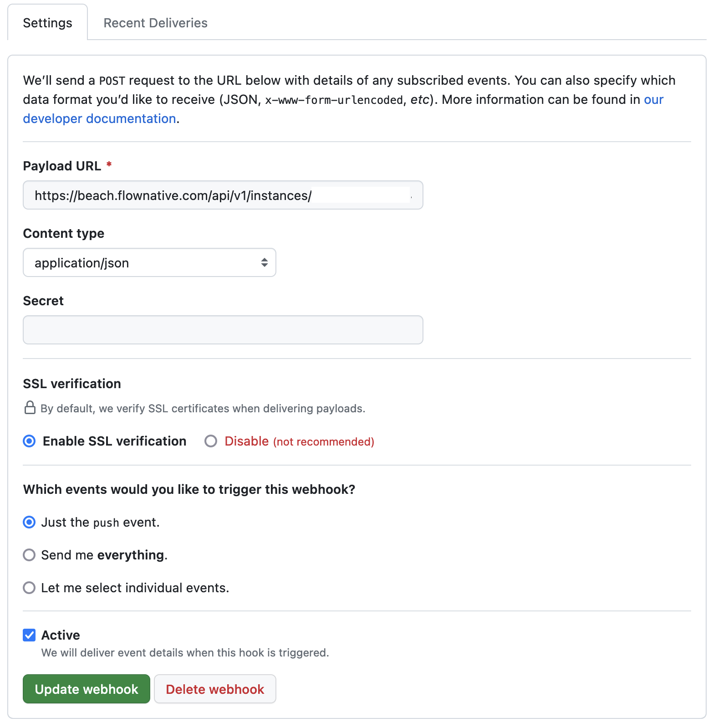Click the Delete webhook button

(x=215, y=689)
